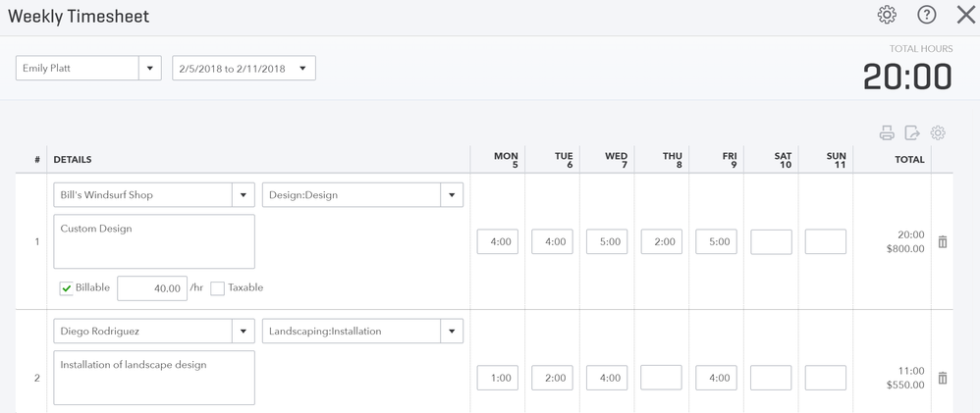
Task: Delete row 1 with trash icon
Action: (x=943, y=241)
